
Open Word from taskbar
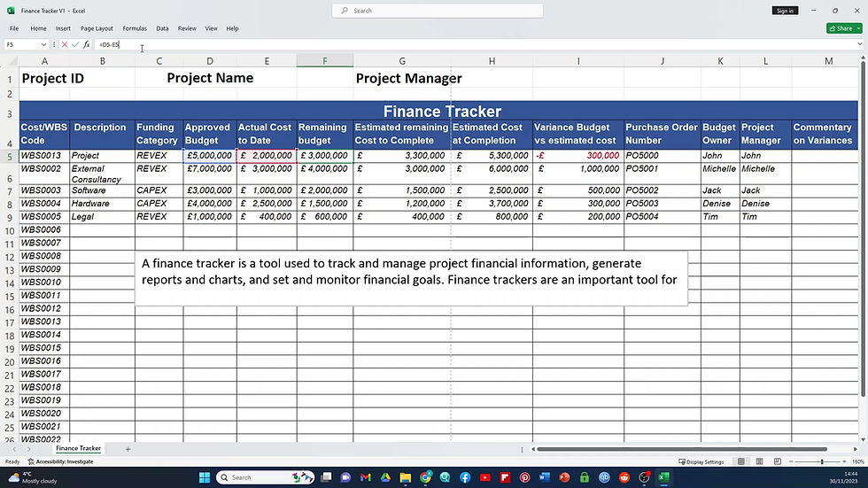[545, 477]
